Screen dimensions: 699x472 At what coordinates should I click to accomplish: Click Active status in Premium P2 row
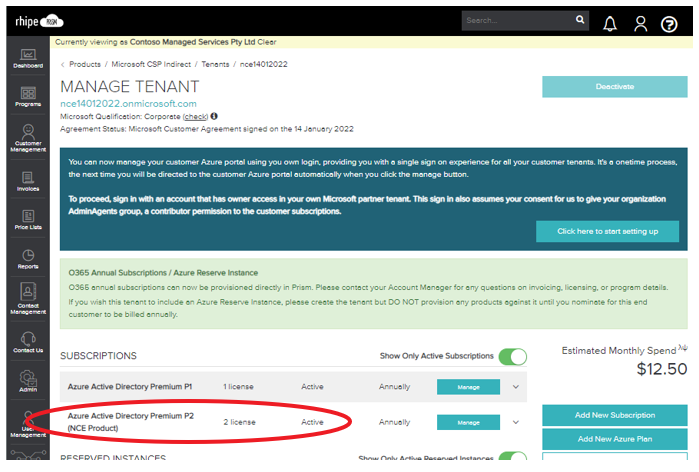tap(312, 422)
